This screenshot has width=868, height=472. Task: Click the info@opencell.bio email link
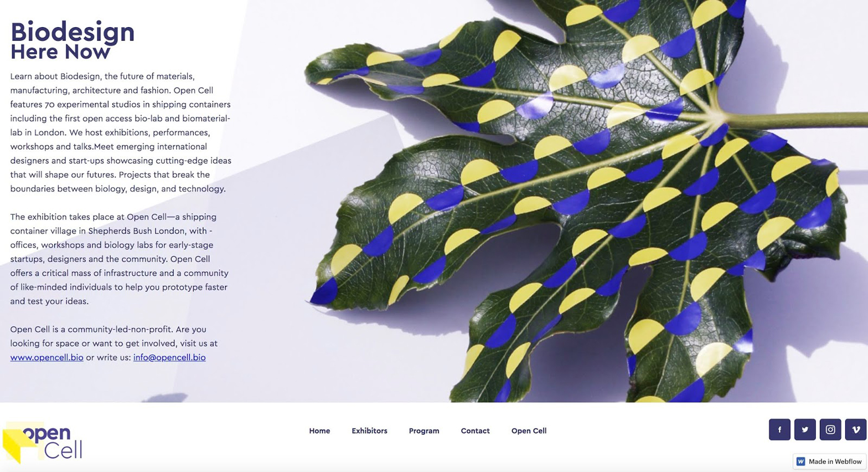[169, 357]
